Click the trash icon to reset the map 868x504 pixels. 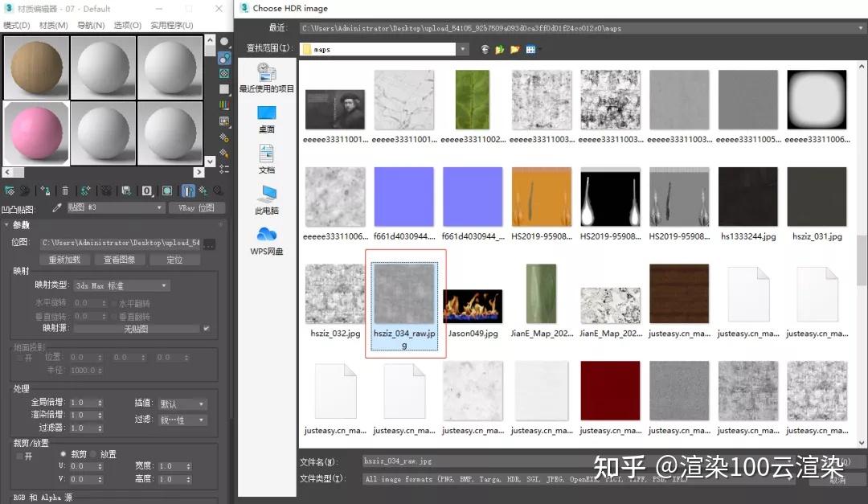point(66,191)
